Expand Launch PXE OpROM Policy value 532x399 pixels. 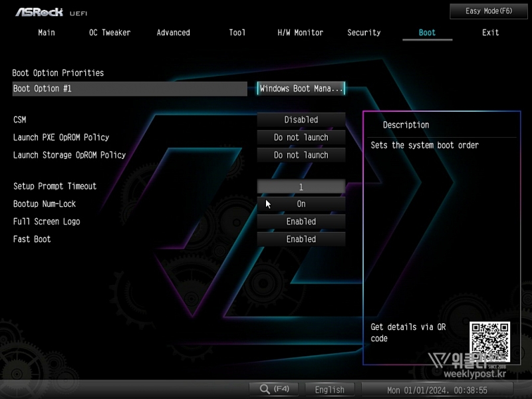301,138
